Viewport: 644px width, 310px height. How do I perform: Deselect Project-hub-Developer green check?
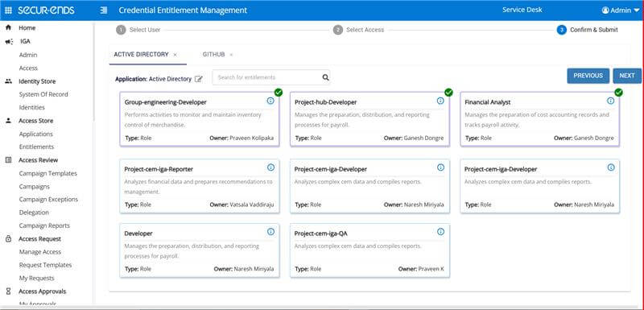(448, 93)
